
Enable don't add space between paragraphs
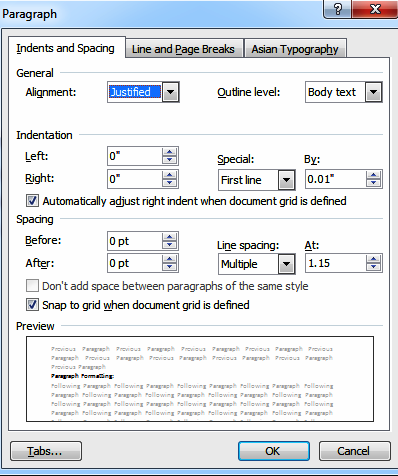32,286
